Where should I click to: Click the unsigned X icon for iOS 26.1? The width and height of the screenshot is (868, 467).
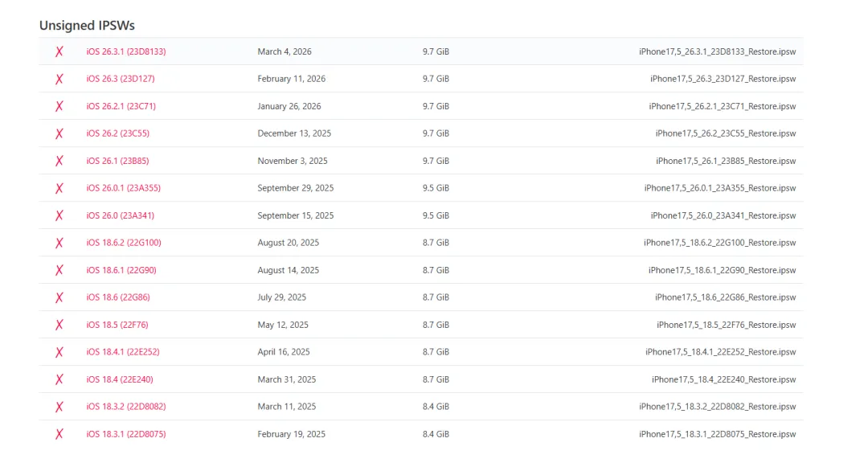[59, 161]
